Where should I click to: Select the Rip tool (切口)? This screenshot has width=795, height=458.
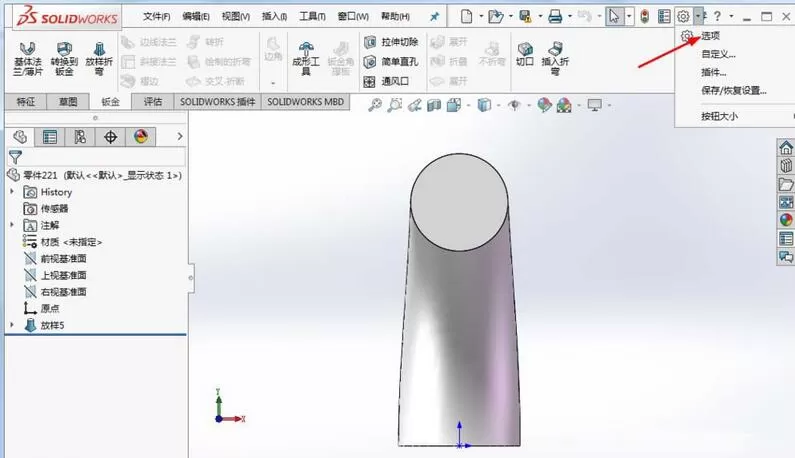pos(525,54)
